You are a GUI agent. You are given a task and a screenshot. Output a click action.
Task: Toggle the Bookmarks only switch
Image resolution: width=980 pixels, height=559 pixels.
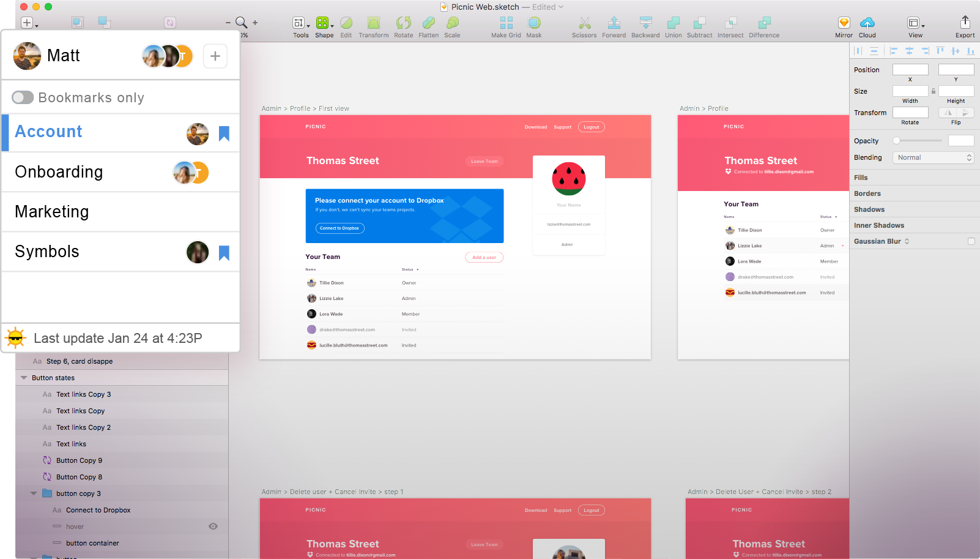click(23, 98)
